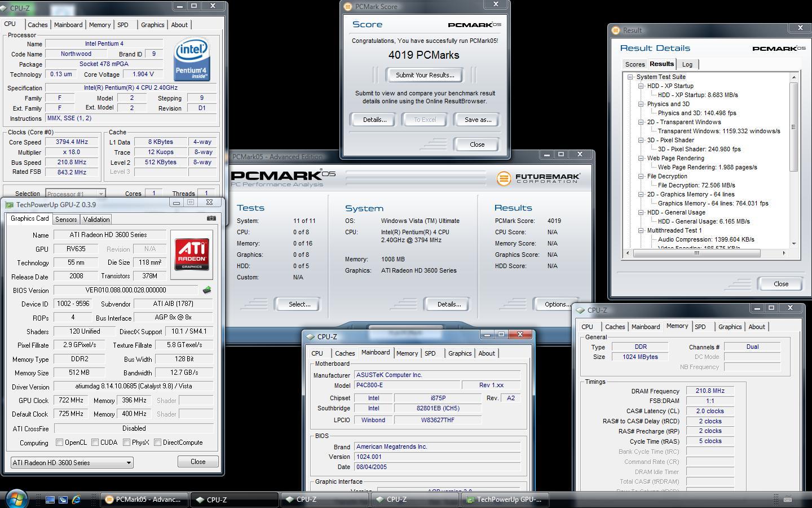Click the PCMark05 taskbar button

click(144, 500)
